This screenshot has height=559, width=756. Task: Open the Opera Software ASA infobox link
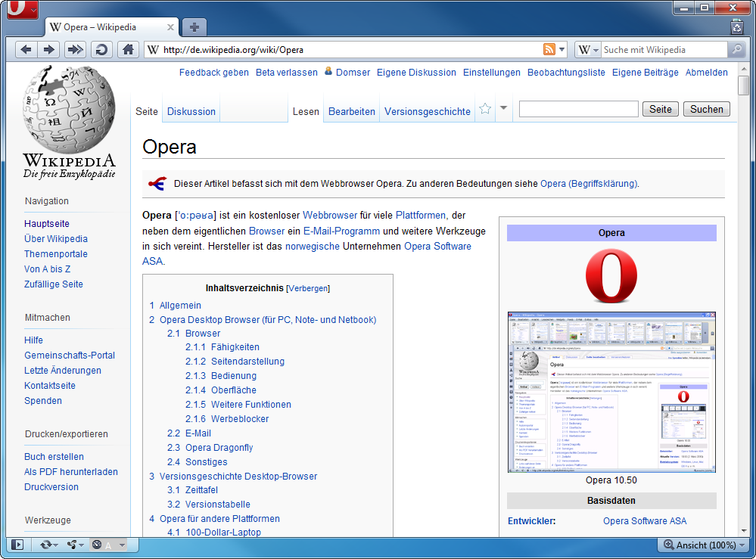coord(645,521)
